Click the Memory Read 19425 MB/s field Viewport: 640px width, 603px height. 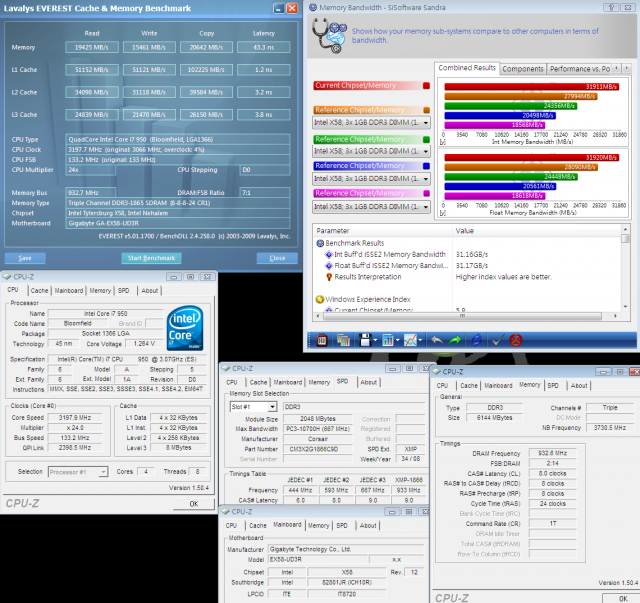[x=92, y=47]
